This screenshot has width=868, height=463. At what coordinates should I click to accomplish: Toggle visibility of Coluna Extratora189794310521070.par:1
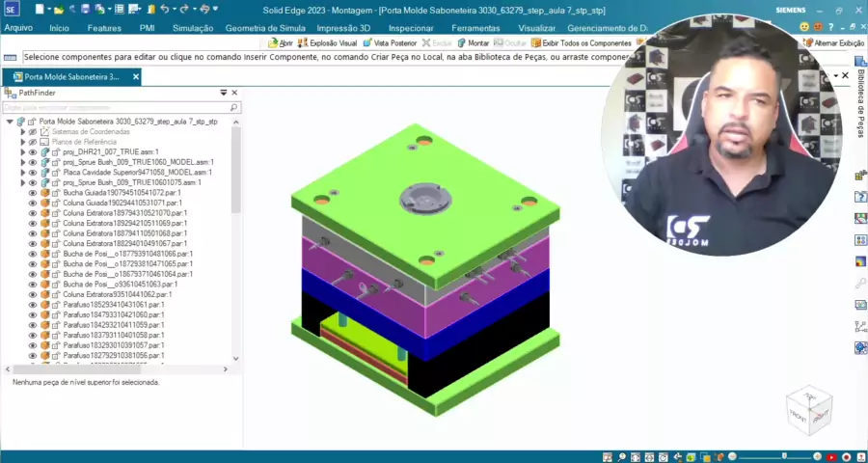coord(33,212)
